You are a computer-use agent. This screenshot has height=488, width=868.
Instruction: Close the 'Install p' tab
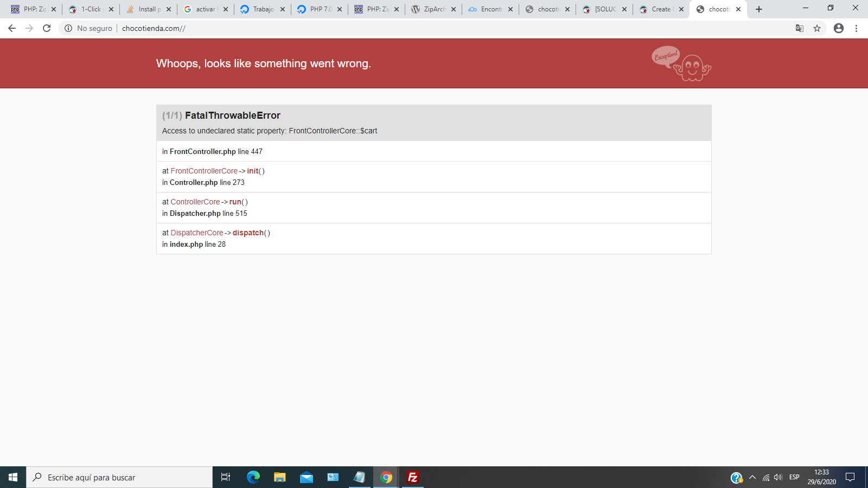(x=169, y=9)
